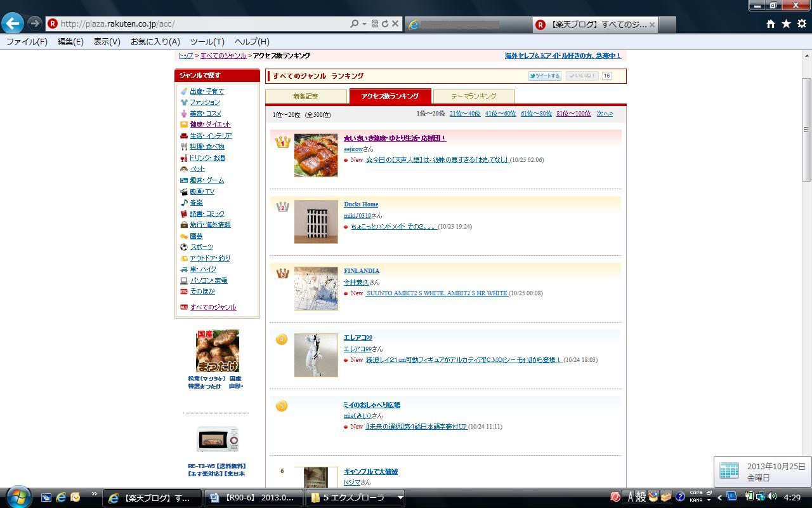Image resolution: width=812 pixels, height=508 pixels.
Task: Click the refresh icon in address bar
Action: [384, 23]
